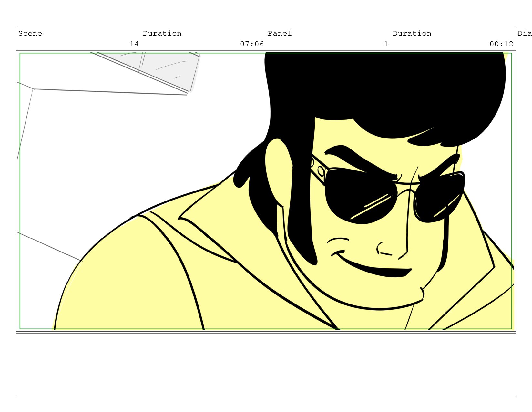Click the 'Duration' label after Panel
The height and width of the screenshot is (412, 532).
coord(412,33)
